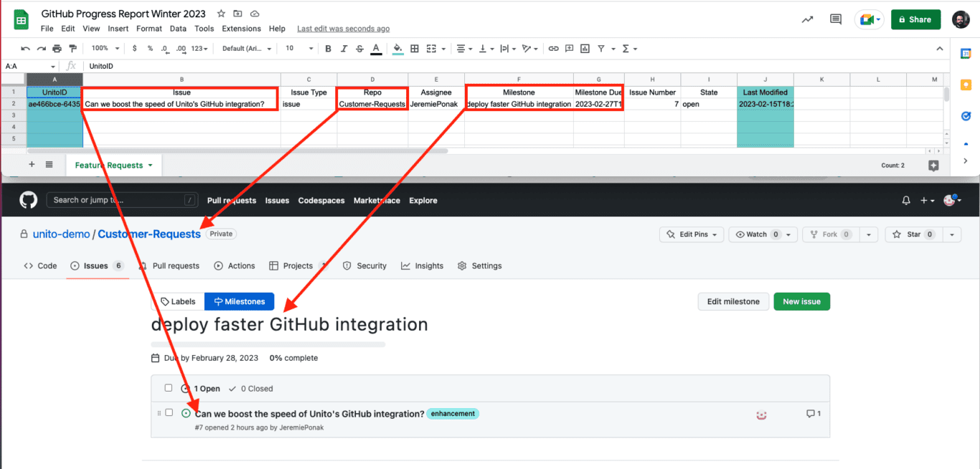Open the Format menu in Sheets

pyautogui.click(x=149, y=29)
